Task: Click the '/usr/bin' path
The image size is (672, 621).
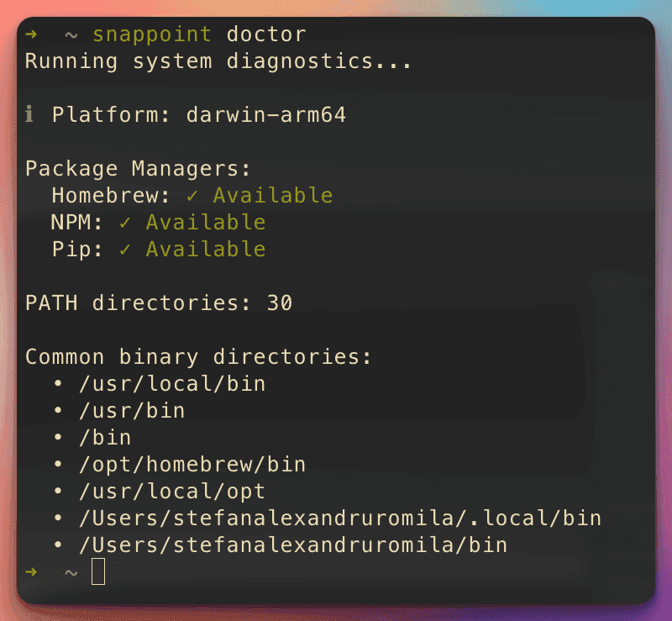Action: click(132, 410)
